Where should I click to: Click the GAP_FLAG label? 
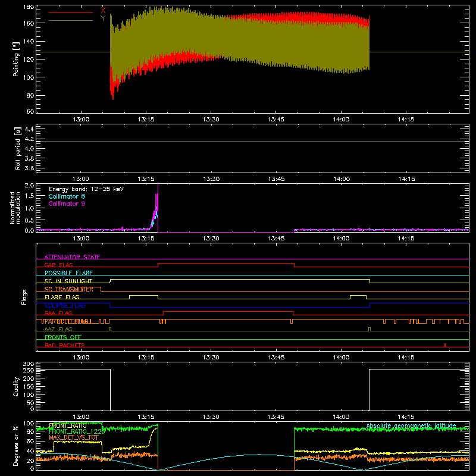coord(58,265)
